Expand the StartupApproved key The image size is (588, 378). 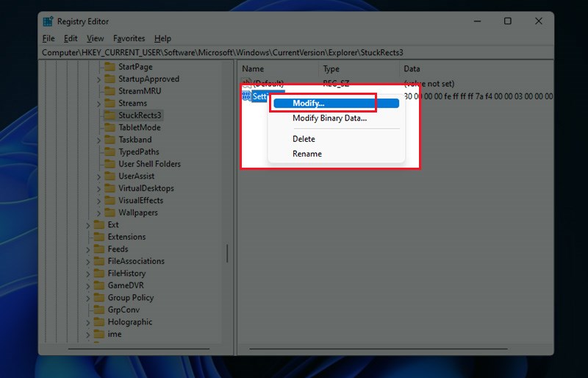coord(98,79)
